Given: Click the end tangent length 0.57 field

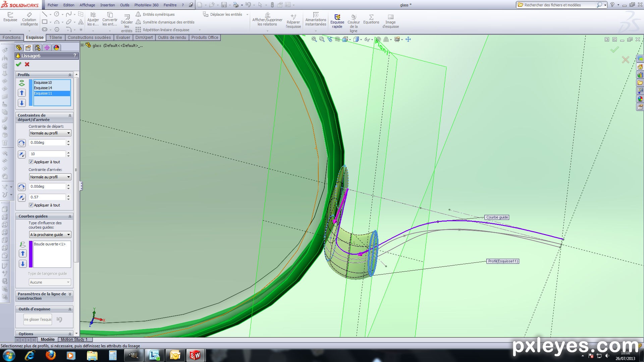Looking at the screenshot, I should click(x=47, y=197).
